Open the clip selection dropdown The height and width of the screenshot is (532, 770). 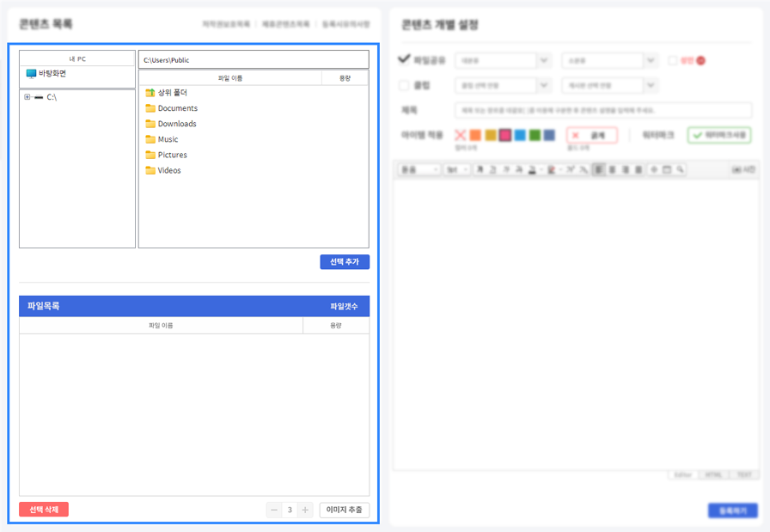[x=504, y=85]
